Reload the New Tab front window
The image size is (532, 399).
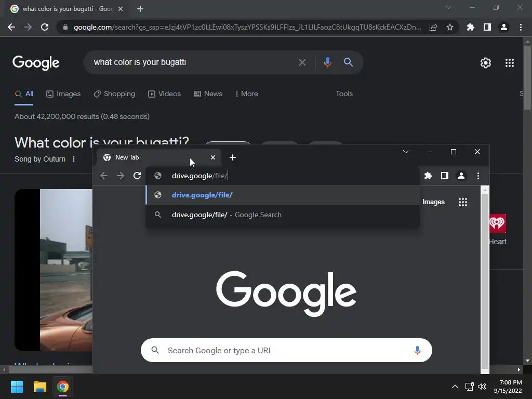[137, 176]
